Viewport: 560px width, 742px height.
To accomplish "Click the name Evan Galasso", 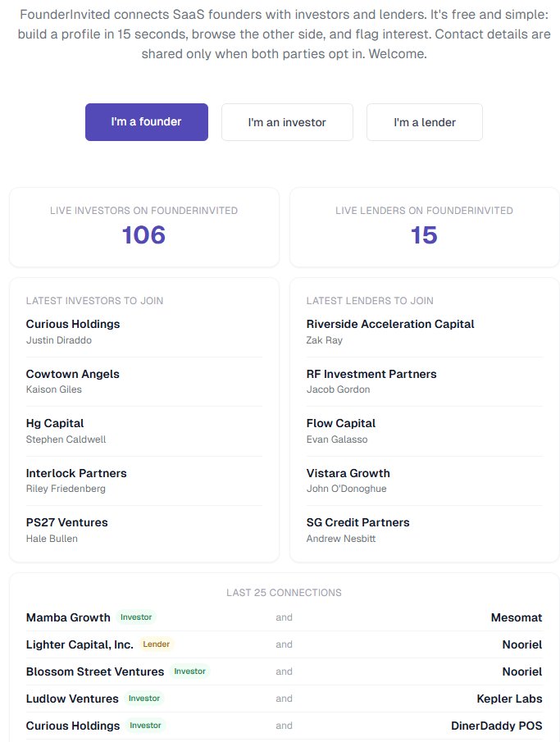I will 336,439.
